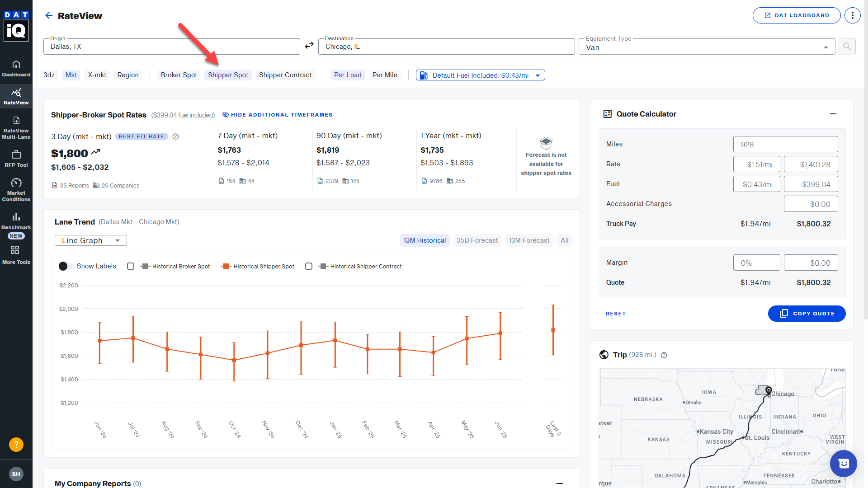Click the fuel pump icon

(424, 75)
